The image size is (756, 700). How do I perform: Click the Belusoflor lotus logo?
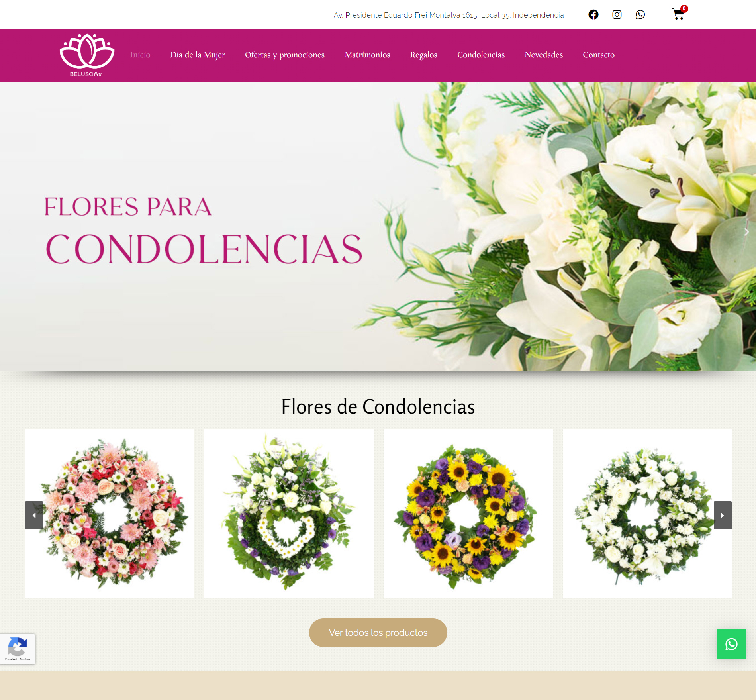[x=87, y=55]
